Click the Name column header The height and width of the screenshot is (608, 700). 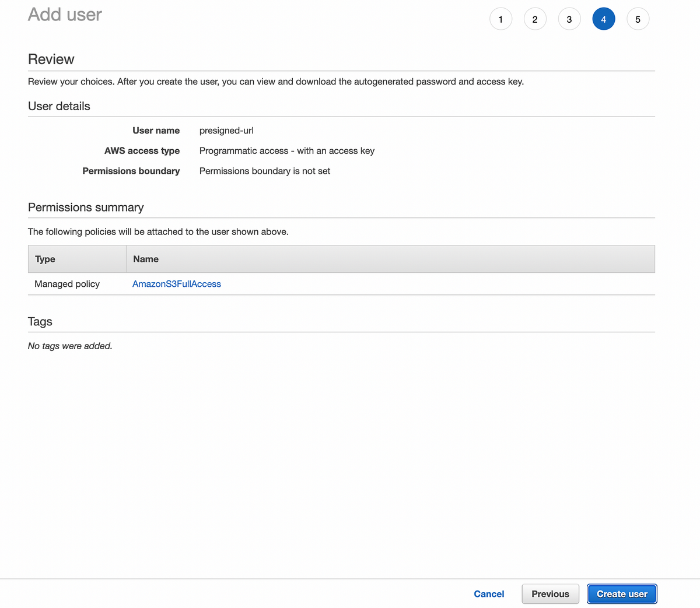(390, 259)
